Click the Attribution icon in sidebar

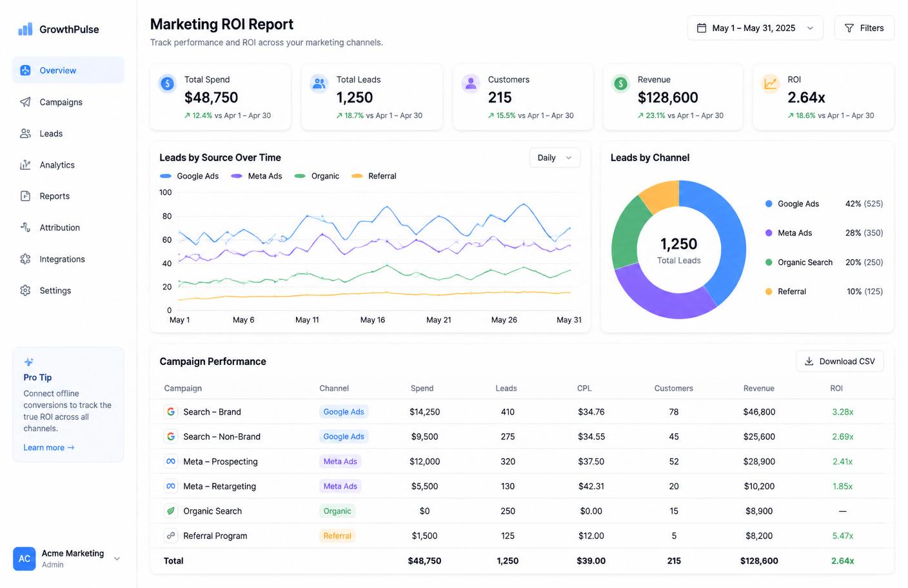click(x=25, y=228)
